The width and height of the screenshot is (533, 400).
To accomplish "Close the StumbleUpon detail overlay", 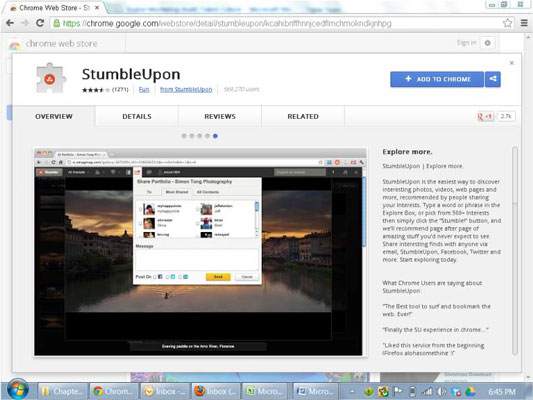I will 512,63.
